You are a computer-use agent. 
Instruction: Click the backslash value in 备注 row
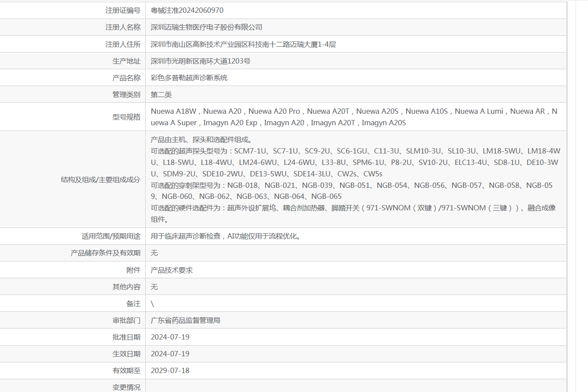(152, 303)
